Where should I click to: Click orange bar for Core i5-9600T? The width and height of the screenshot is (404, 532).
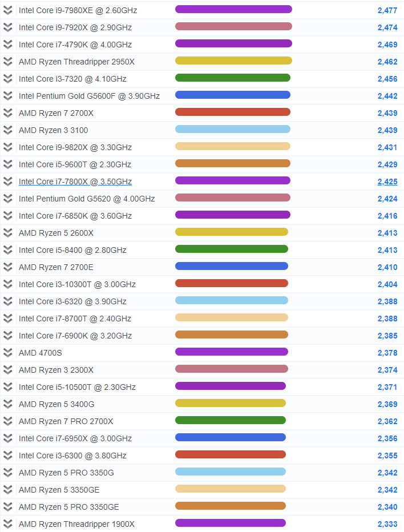point(233,163)
